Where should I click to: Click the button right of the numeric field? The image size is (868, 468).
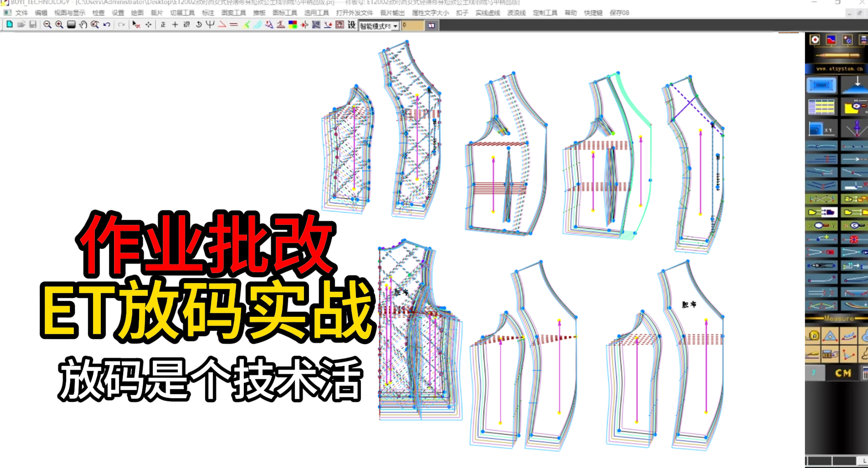coord(432,26)
